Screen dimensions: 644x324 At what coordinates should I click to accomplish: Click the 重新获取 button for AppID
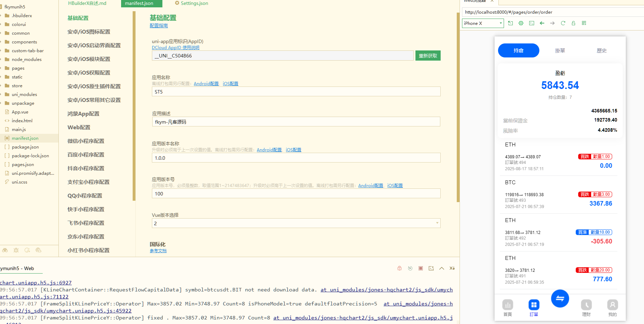point(428,55)
